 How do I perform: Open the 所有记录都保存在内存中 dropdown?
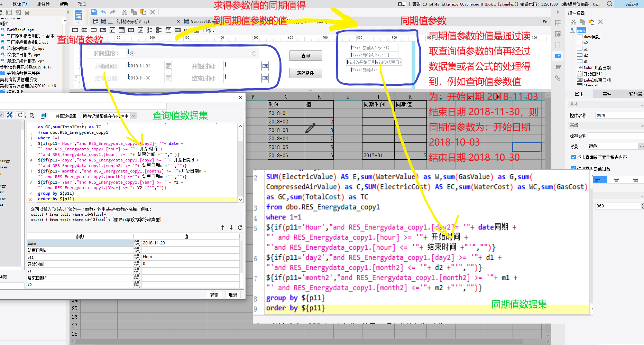coord(133,116)
